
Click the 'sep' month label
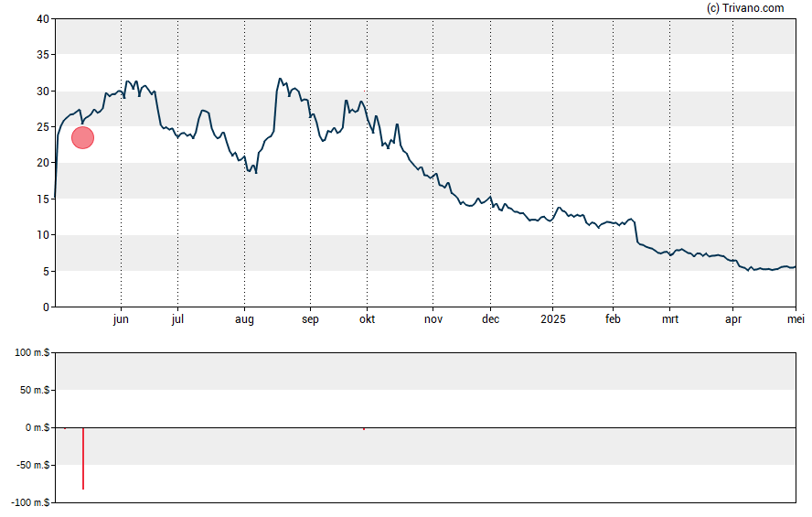tap(310, 319)
